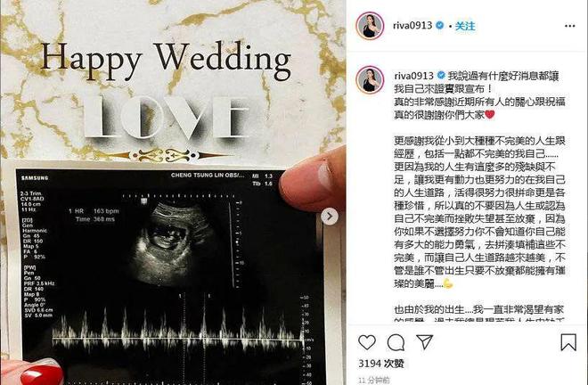Open riva0913 profile from header username
Viewport: 588px width, 385px height.
[x=412, y=26]
